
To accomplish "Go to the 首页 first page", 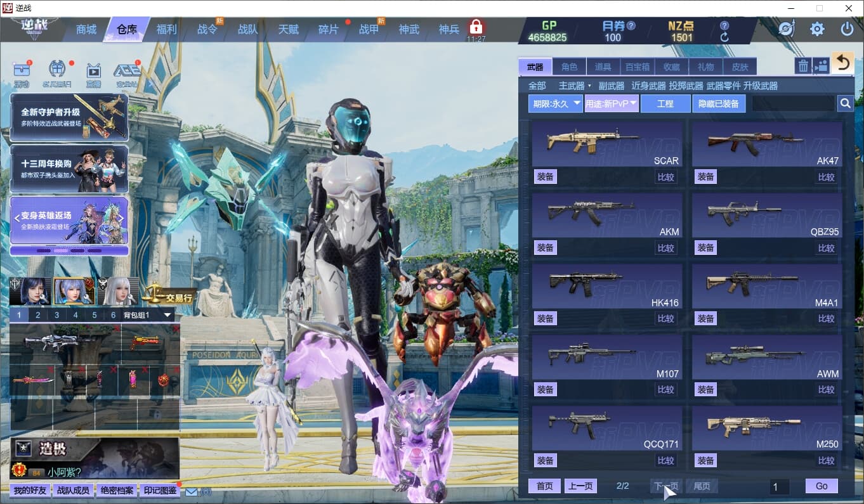I will coord(545,486).
